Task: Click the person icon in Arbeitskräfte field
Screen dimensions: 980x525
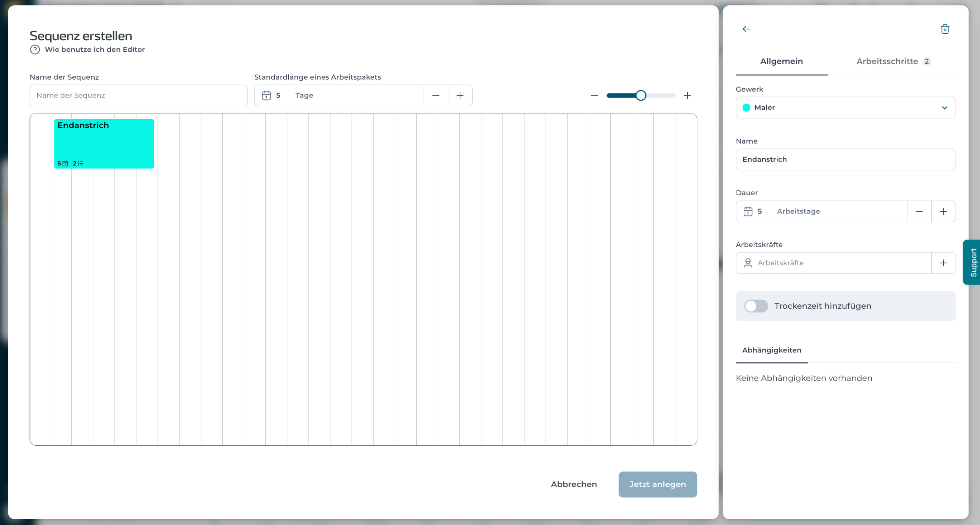Action: 748,263
